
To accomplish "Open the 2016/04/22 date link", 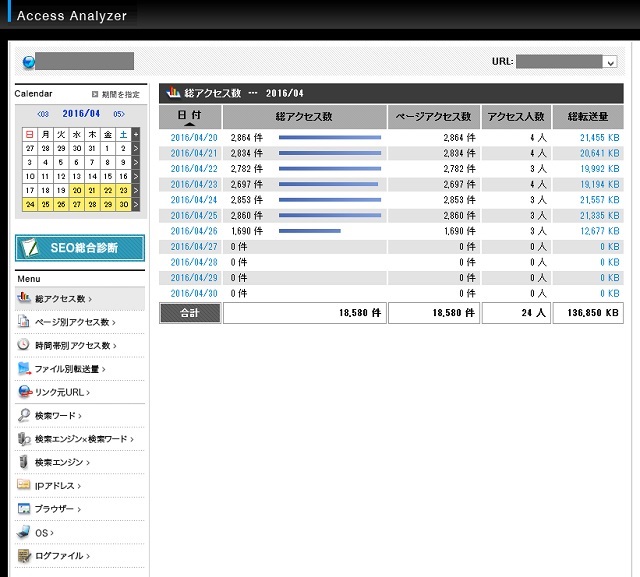I will coord(194,169).
